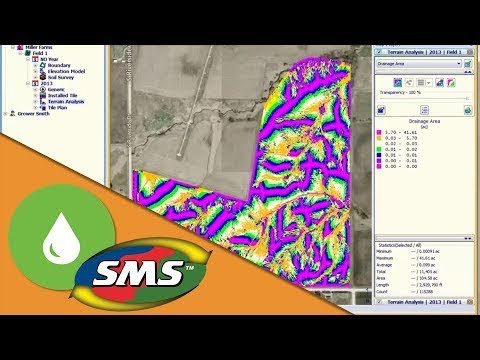The height and width of the screenshot is (360, 480).
Task: Click the Drainage Area legend title
Action: [x=424, y=121]
